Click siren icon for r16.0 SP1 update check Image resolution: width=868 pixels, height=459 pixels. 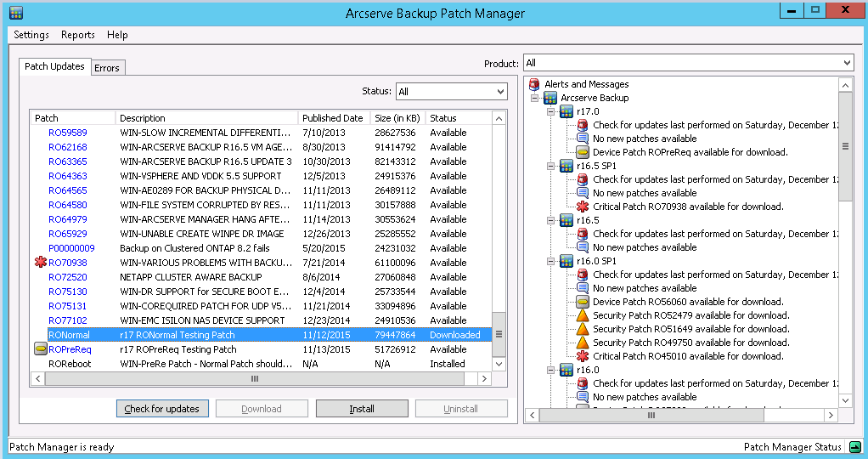point(583,275)
